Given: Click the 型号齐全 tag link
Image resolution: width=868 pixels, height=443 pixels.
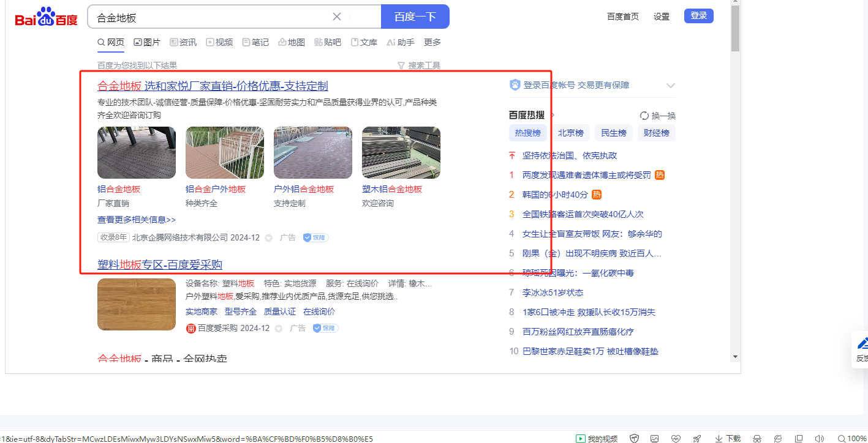Looking at the screenshot, I should (x=241, y=312).
